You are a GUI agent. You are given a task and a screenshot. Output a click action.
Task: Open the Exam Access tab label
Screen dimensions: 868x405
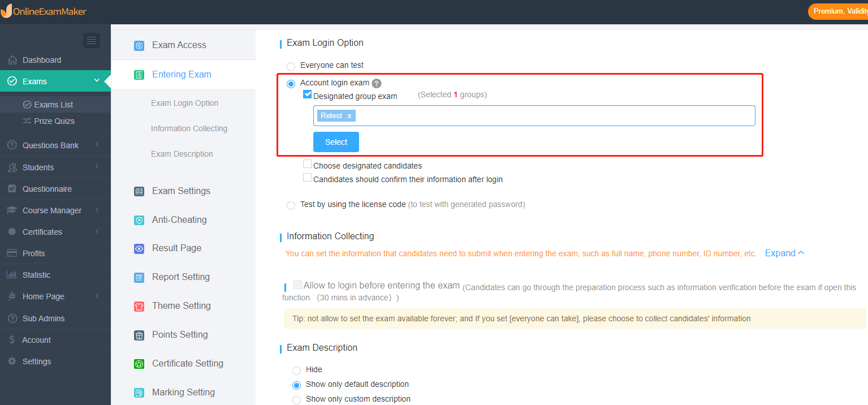(x=179, y=45)
